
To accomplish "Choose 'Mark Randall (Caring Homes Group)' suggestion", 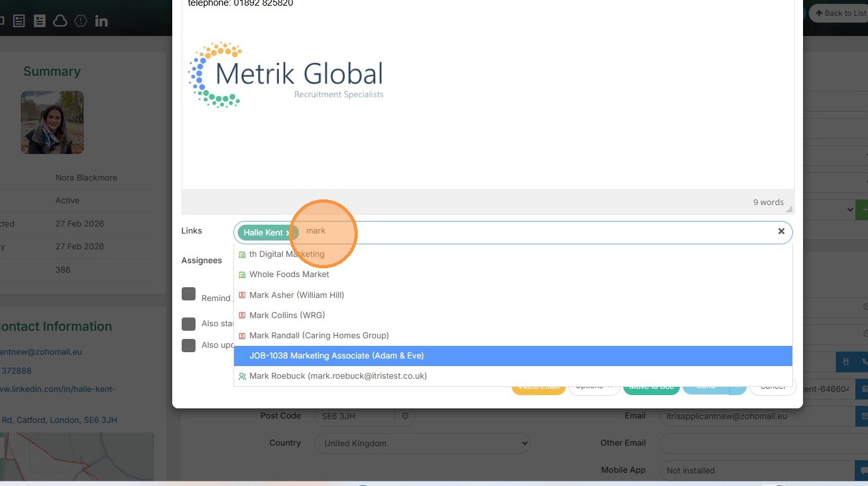I will (513, 335).
